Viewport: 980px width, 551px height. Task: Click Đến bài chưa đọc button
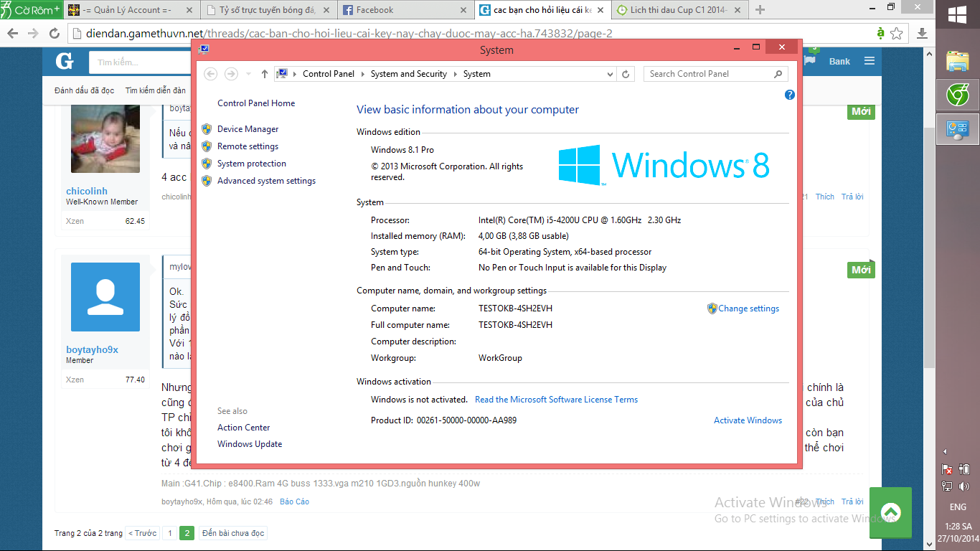coord(233,534)
